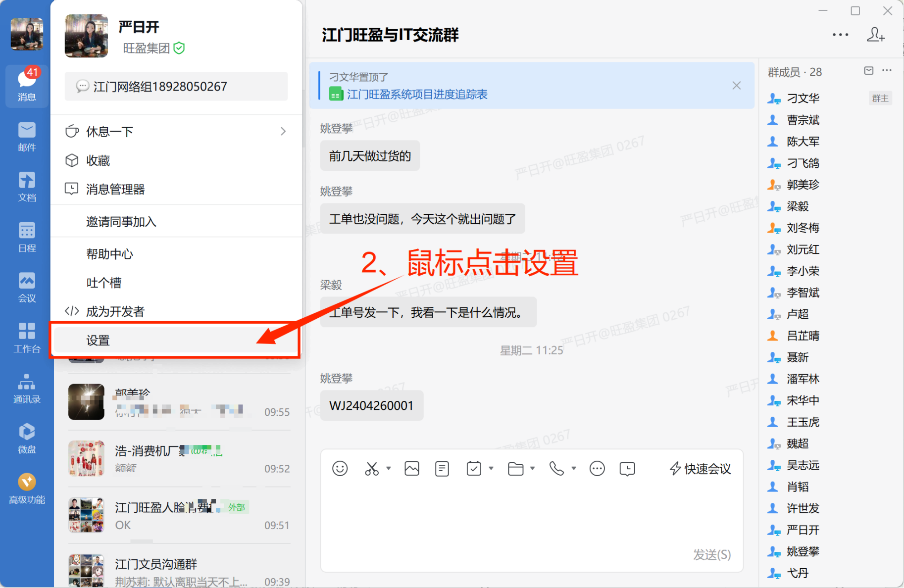Click the 梁毅 avatar icon in the member list
904x588 pixels.
click(x=774, y=206)
